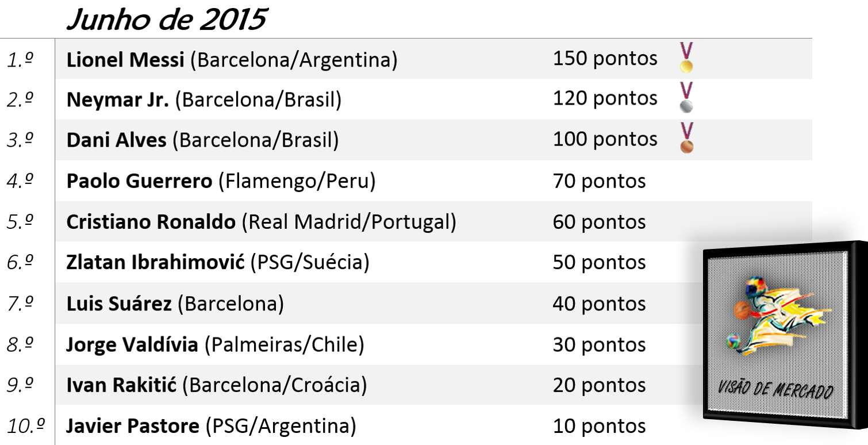Click the bronze medal icon
The height and width of the screenshot is (445, 868).
point(686,138)
